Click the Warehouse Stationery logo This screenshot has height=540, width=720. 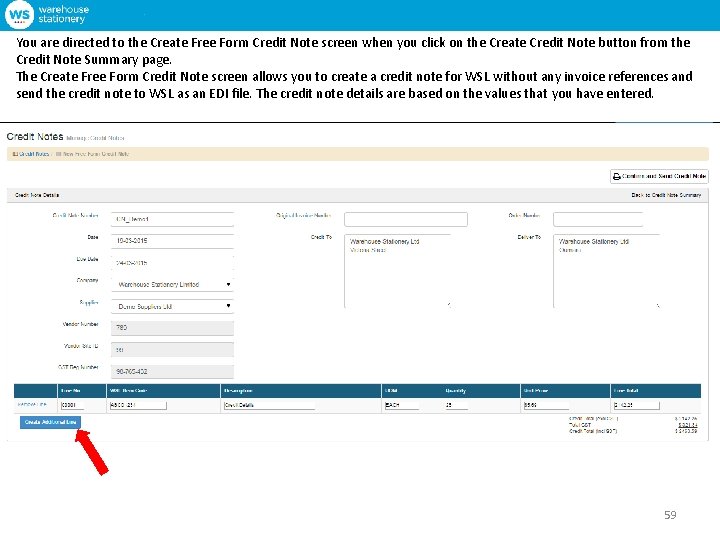point(46,14)
